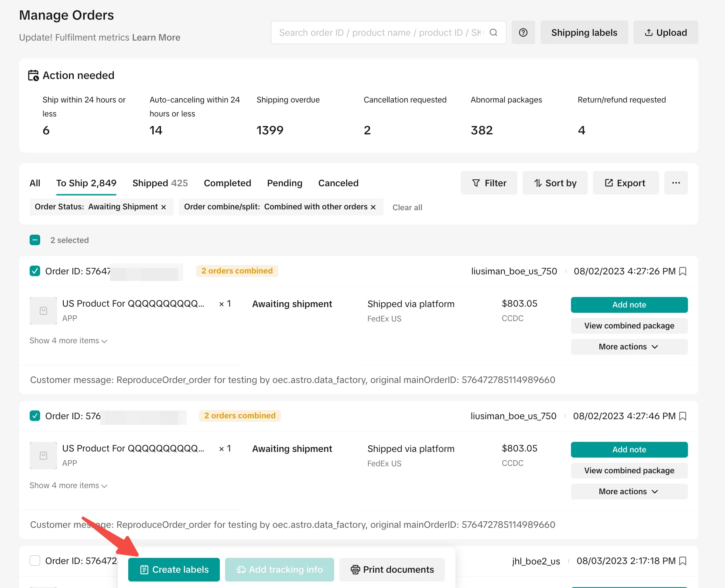Click bookmark icon for jhl_boe2_us order

pos(683,561)
